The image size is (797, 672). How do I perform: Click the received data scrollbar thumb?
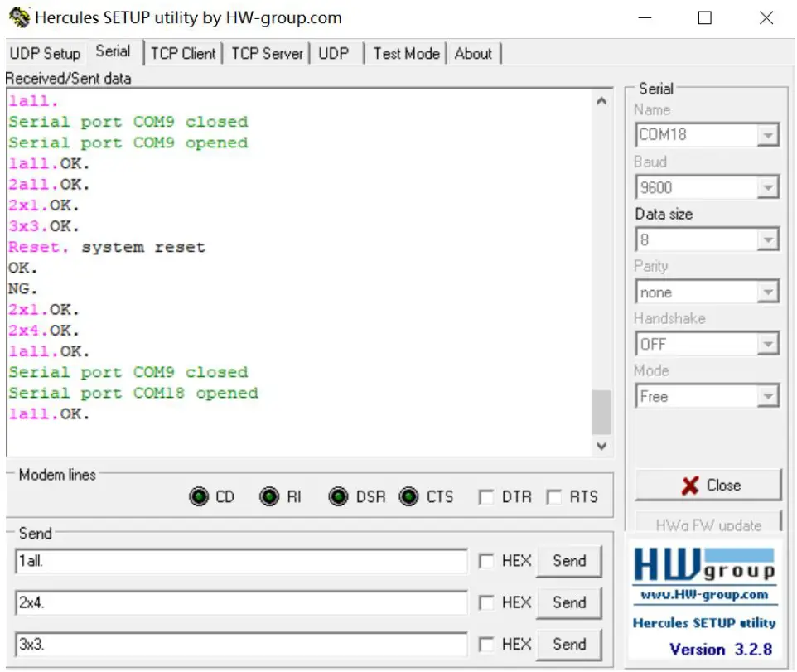[601, 413]
